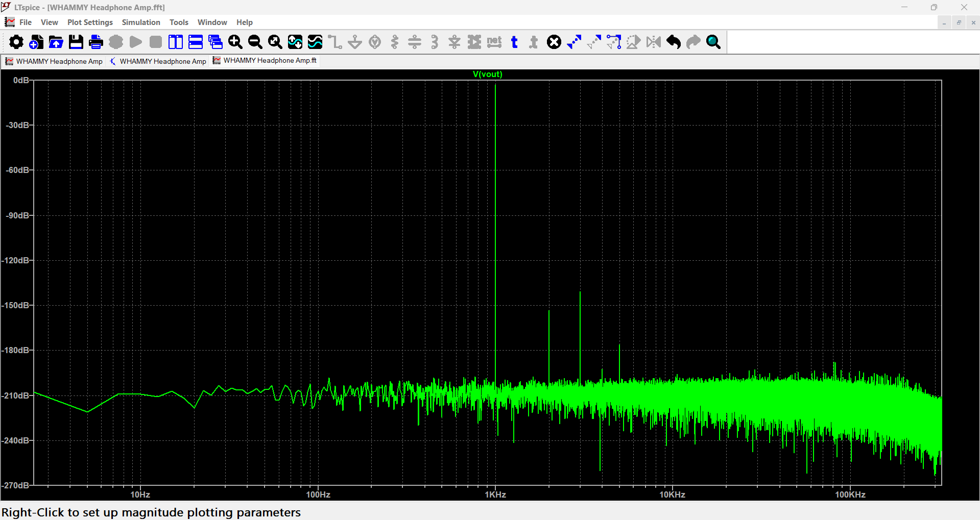Tile windows horizontally using the toolbar icon
Image resolution: width=980 pixels, height=520 pixels.
[196, 42]
